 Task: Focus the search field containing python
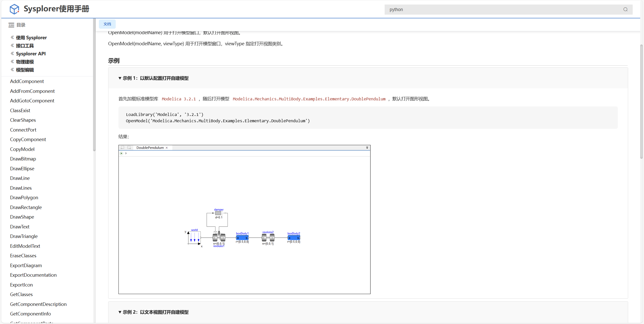click(508, 10)
